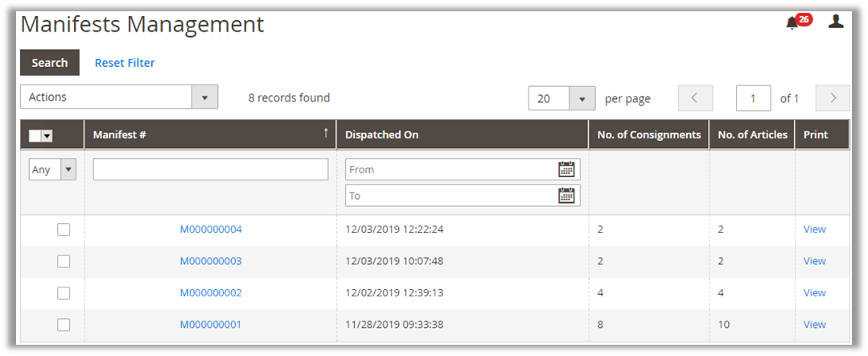
Task: Tick the checkbox for manifest M000000003
Action: point(64,261)
